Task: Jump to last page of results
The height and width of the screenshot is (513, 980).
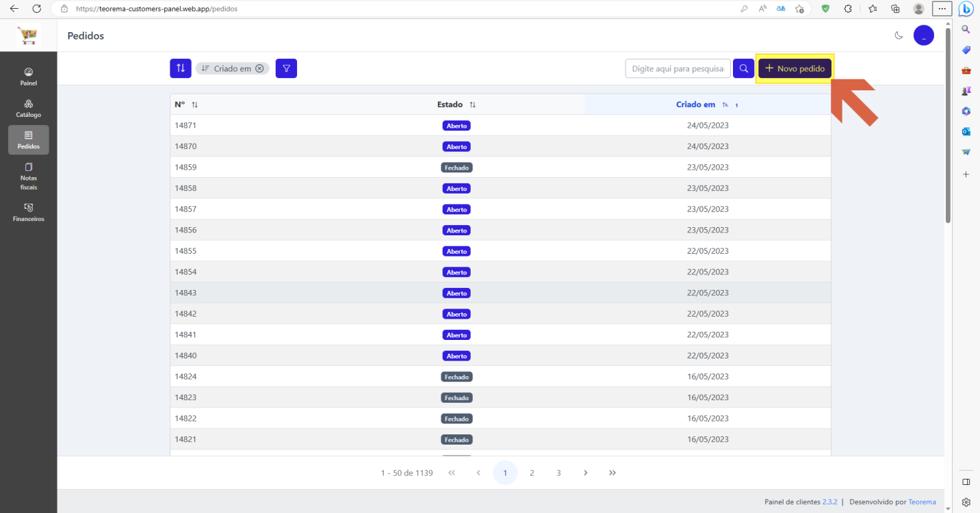Action: coord(612,473)
